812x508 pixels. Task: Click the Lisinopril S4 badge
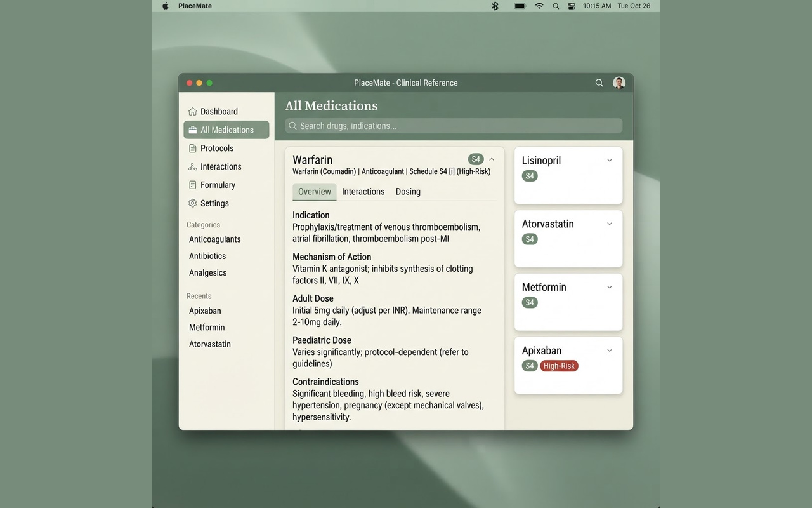click(530, 176)
